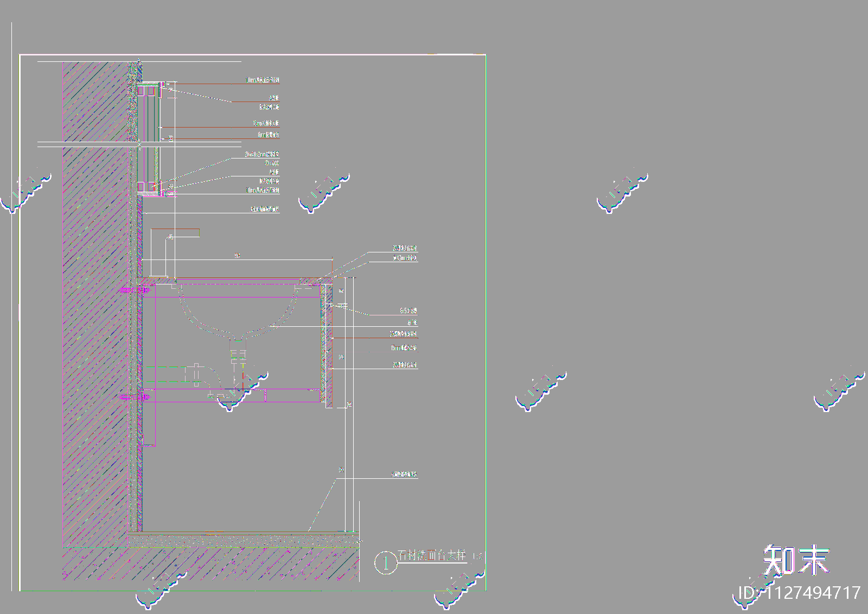Select the 20x40x2mm steel tube label

[261, 155]
